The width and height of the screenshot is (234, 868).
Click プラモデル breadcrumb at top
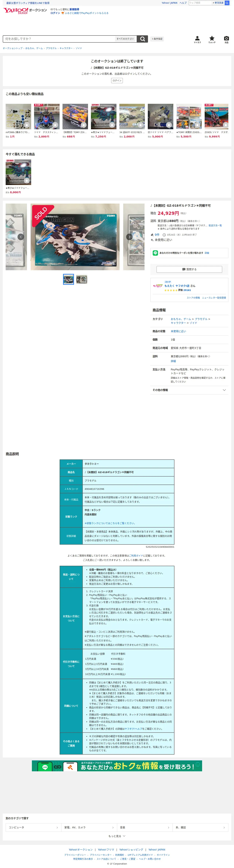point(51,48)
